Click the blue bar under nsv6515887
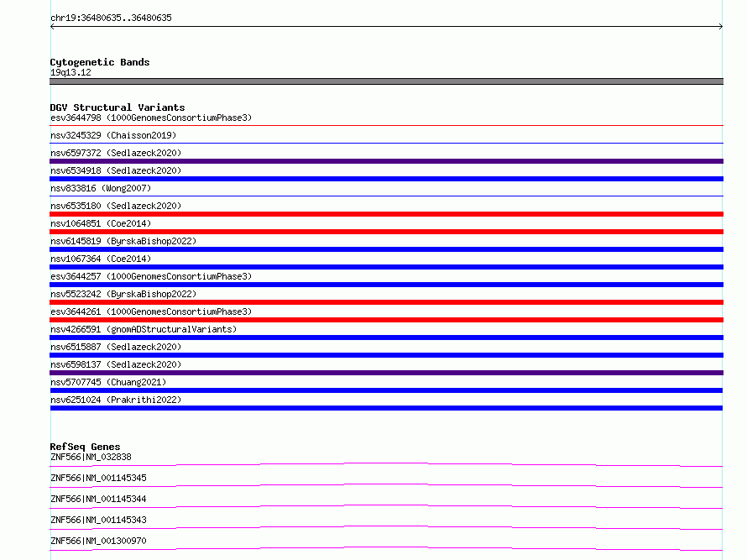The image size is (747, 560). pos(386,355)
